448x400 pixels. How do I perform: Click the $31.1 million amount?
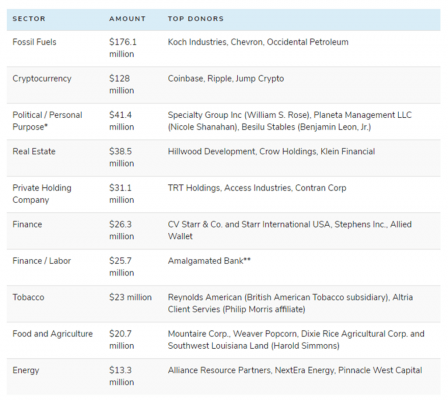click(x=122, y=194)
